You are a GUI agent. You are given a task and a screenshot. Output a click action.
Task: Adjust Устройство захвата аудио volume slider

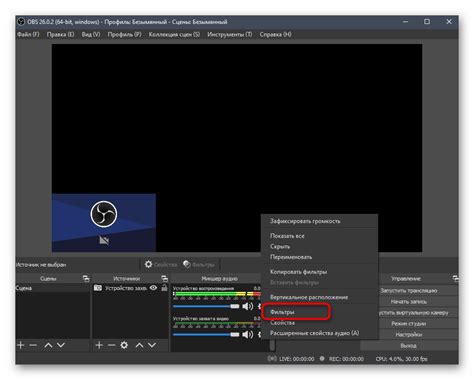point(206,334)
